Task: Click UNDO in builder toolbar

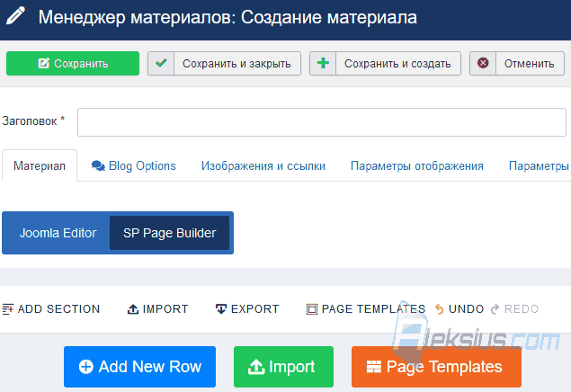Action: coord(459,309)
